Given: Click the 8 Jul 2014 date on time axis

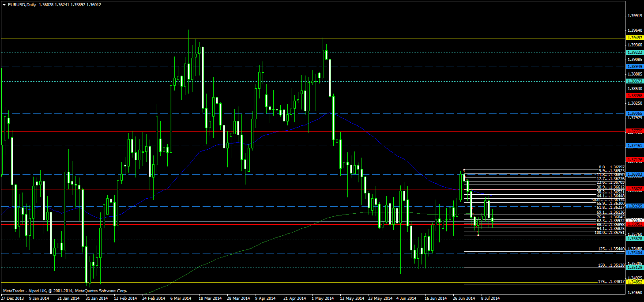Looking at the screenshot, I should click(x=490, y=298).
